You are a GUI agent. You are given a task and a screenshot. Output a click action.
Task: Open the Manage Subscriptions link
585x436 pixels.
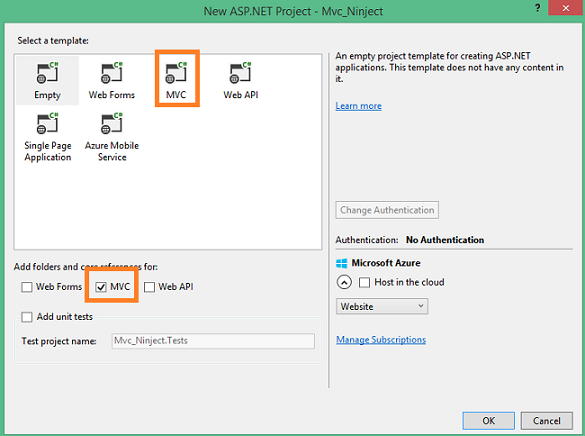(x=381, y=340)
